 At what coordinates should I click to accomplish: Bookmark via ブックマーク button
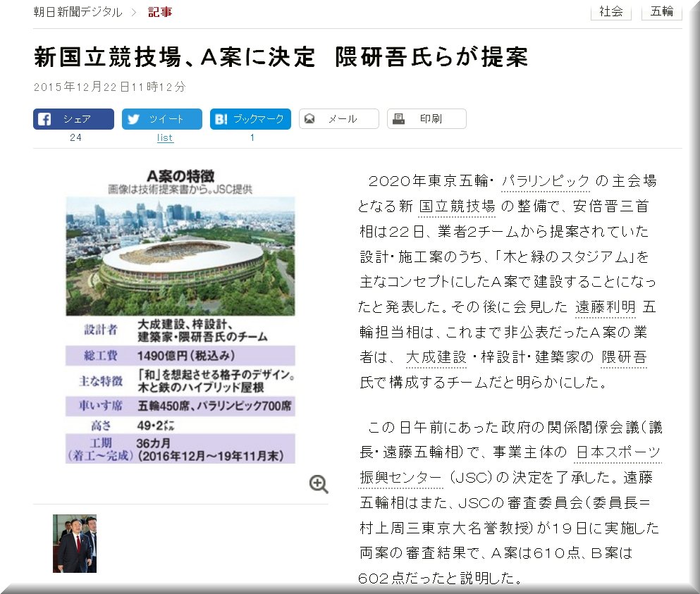[250, 119]
